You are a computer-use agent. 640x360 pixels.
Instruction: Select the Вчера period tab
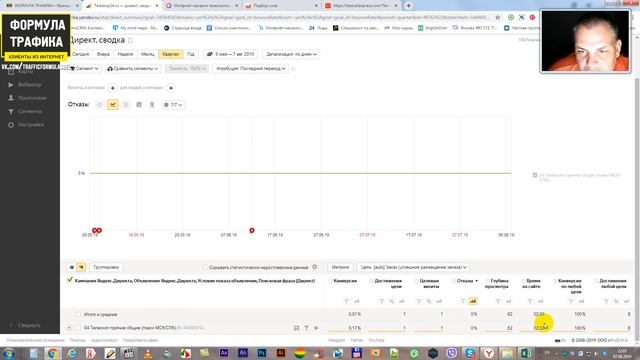tap(103, 54)
